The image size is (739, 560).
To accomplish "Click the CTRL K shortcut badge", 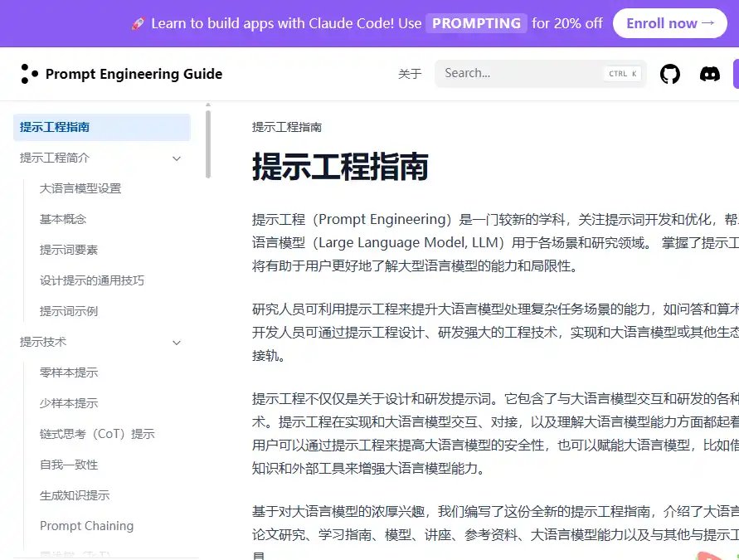I will (x=622, y=74).
